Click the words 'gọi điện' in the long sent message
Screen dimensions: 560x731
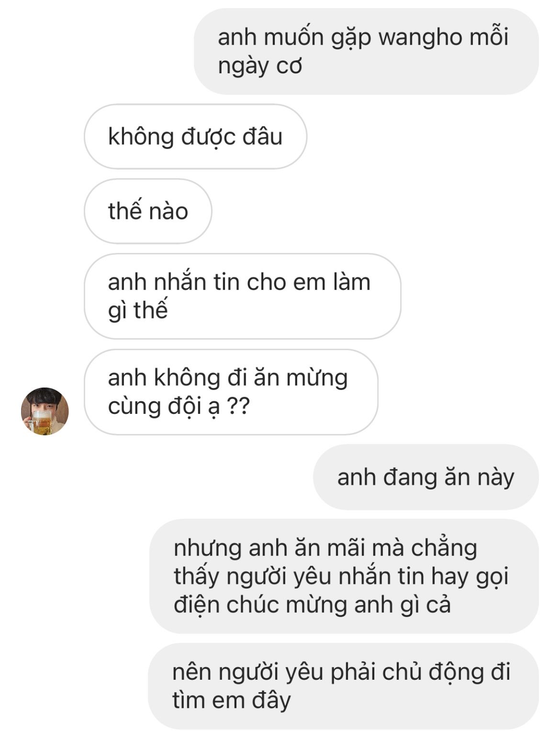coord(341,590)
